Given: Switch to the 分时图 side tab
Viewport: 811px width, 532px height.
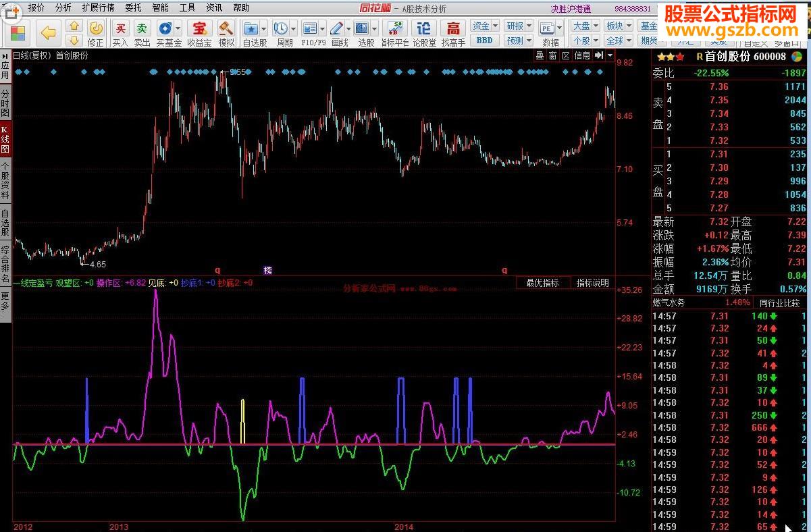Looking at the screenshot, I should 5,103.
